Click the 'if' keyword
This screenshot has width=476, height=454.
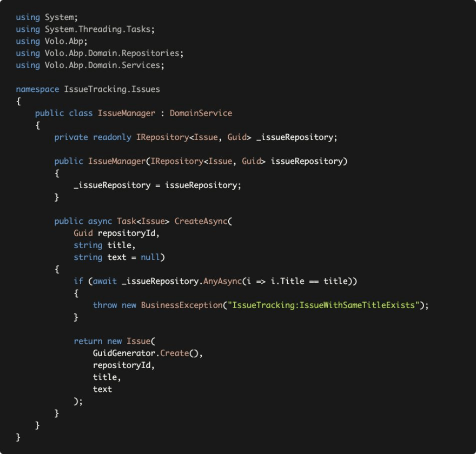coord(78,281)
